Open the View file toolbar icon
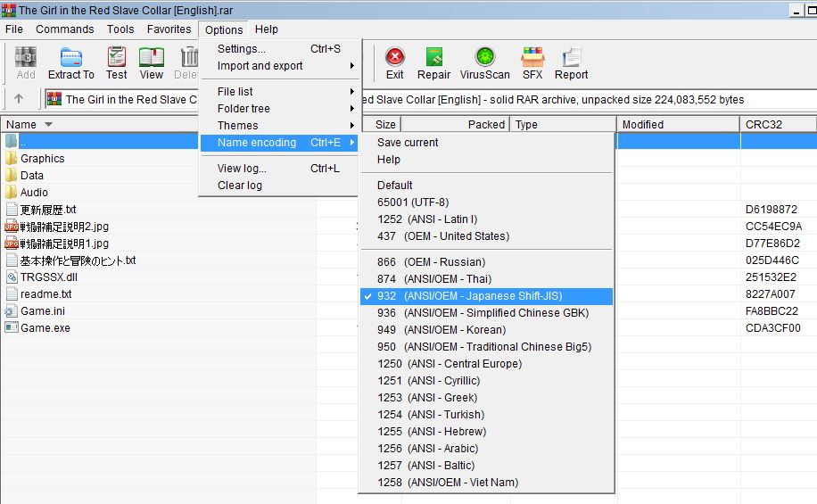The width and height of the screenshot is (817, 504). click(152, 63)
